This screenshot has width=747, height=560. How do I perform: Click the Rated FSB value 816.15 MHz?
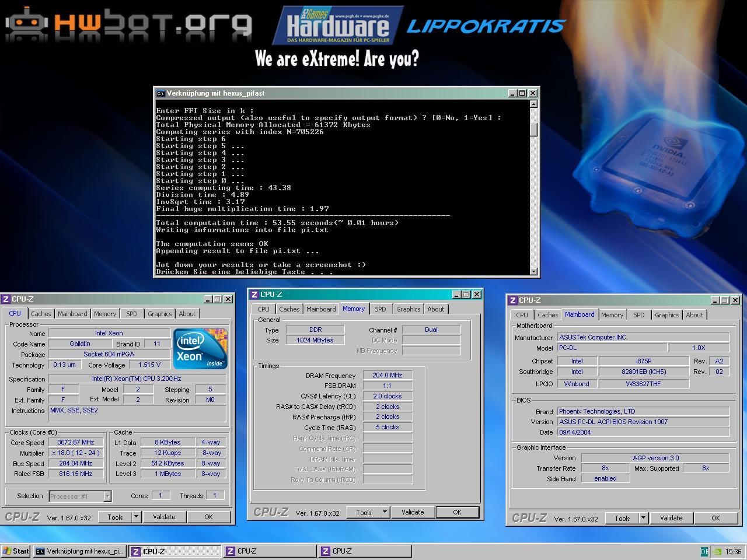pyautogui.click(x=76, y=474)
